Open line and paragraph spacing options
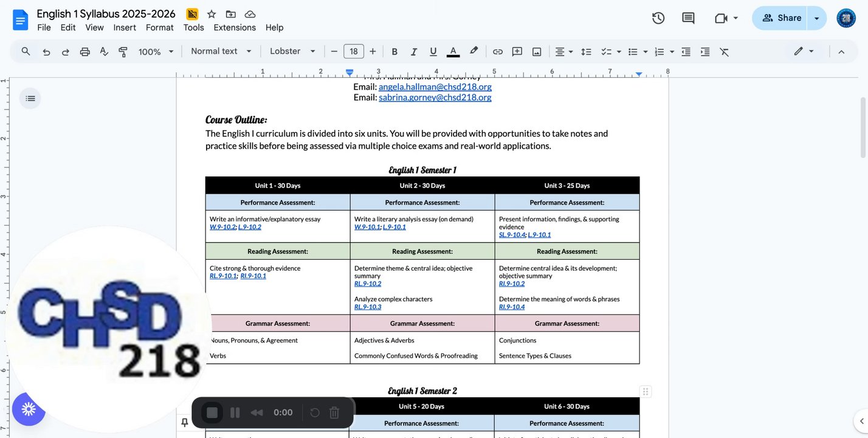This screenshot has height=438, width=868. tap(586, 52)
